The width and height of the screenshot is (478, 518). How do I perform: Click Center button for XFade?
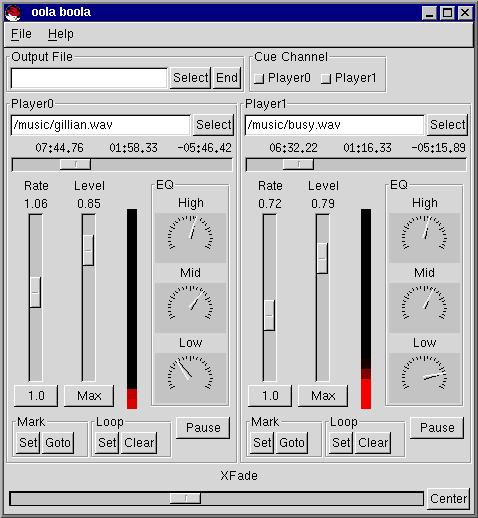pos(448,499)
